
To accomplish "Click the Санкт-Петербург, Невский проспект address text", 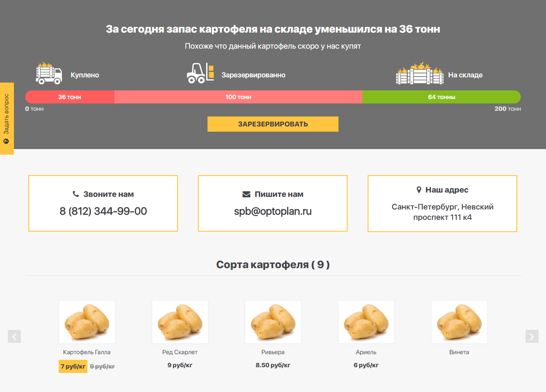I will (x=442, y=212).
